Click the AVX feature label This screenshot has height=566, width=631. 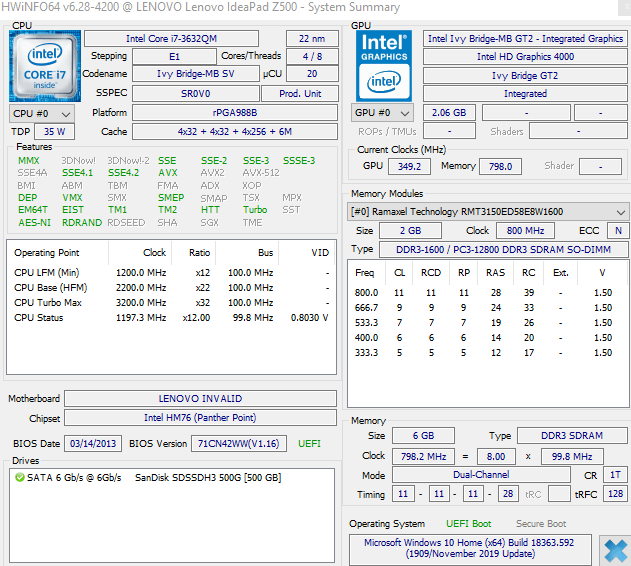pyautogui.click(x=168, y=173)
